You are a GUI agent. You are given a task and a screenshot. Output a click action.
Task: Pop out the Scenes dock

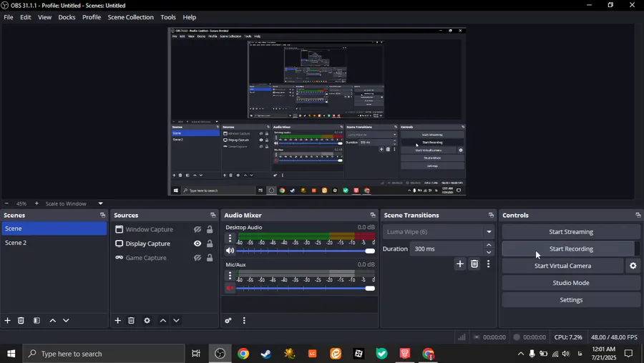(102, 215)
